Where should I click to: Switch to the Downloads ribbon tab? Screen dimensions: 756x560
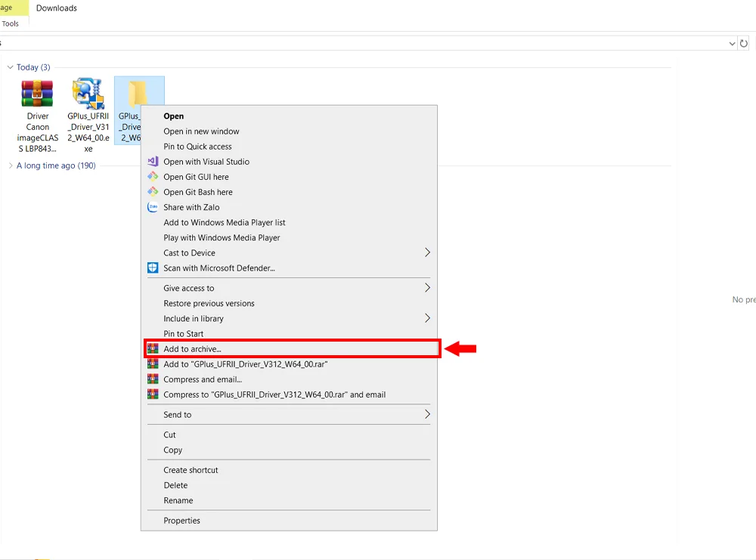pyautogui.click(x=57, y=8)
